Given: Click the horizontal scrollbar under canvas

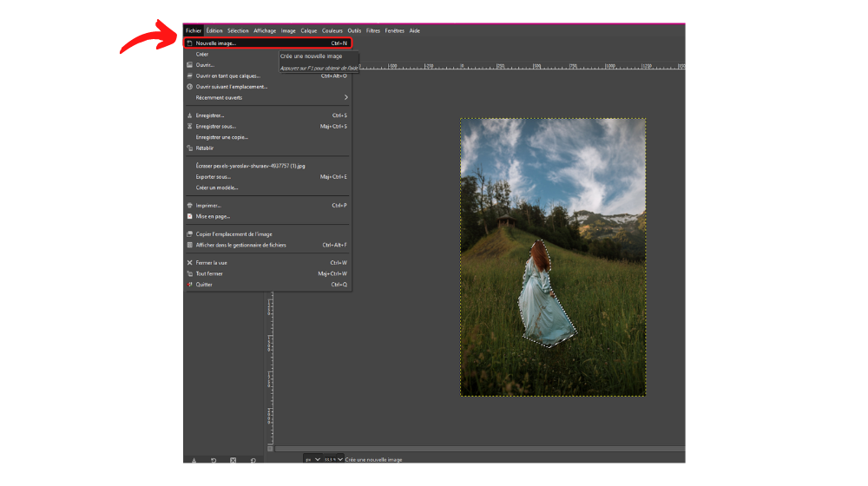Looking at the screenshot, I should point(479,449).
